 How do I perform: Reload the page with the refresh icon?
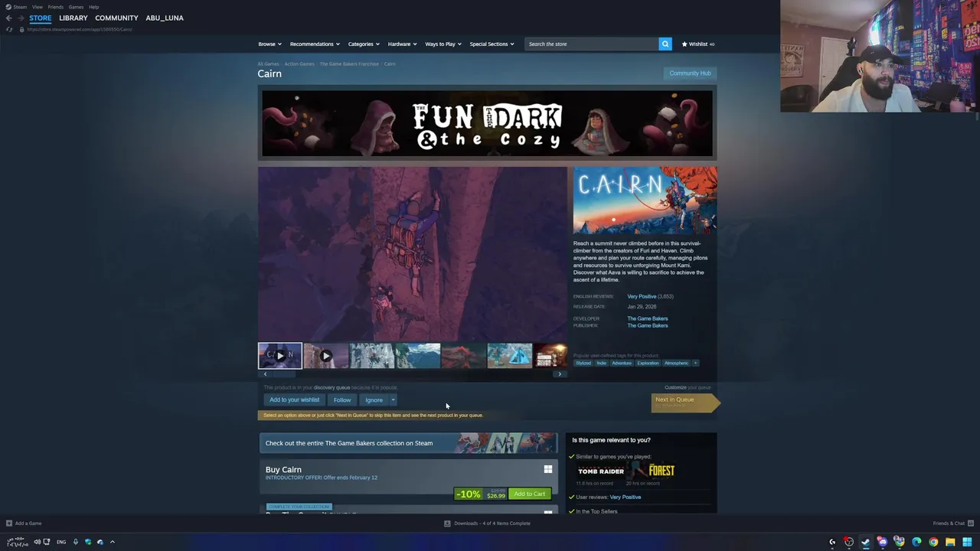(9, 29)
